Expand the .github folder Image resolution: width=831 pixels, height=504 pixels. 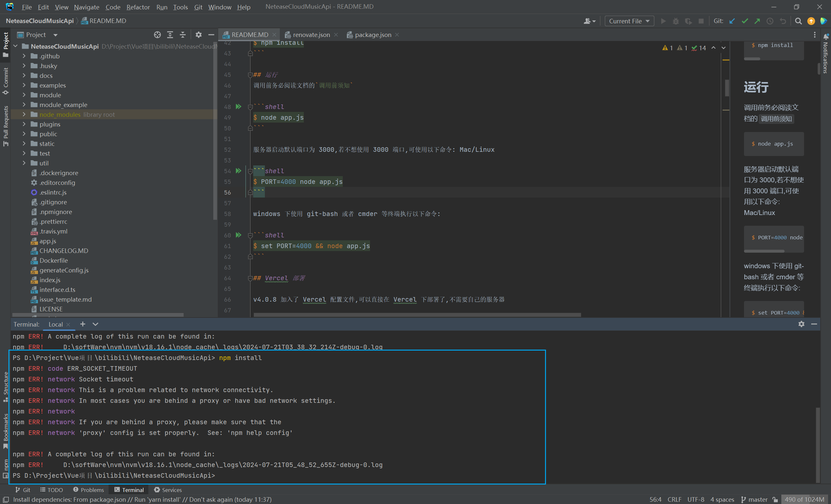[24, 56]
